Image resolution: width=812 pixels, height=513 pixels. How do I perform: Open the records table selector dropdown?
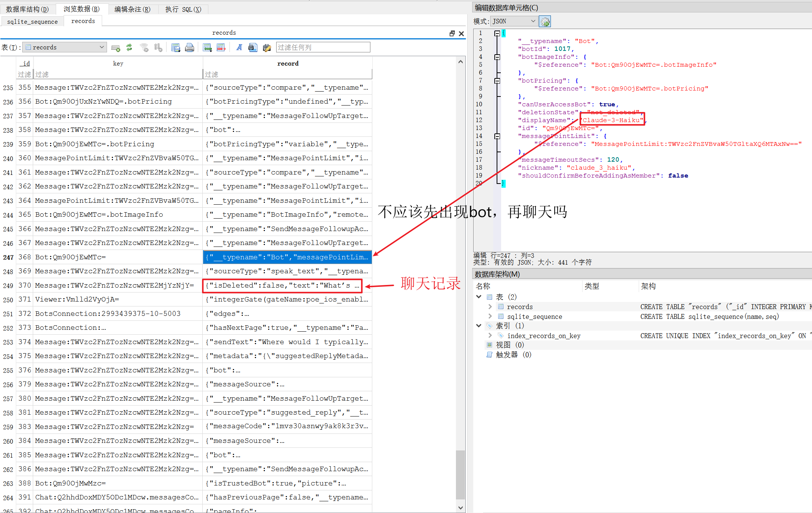coord(101,47)
